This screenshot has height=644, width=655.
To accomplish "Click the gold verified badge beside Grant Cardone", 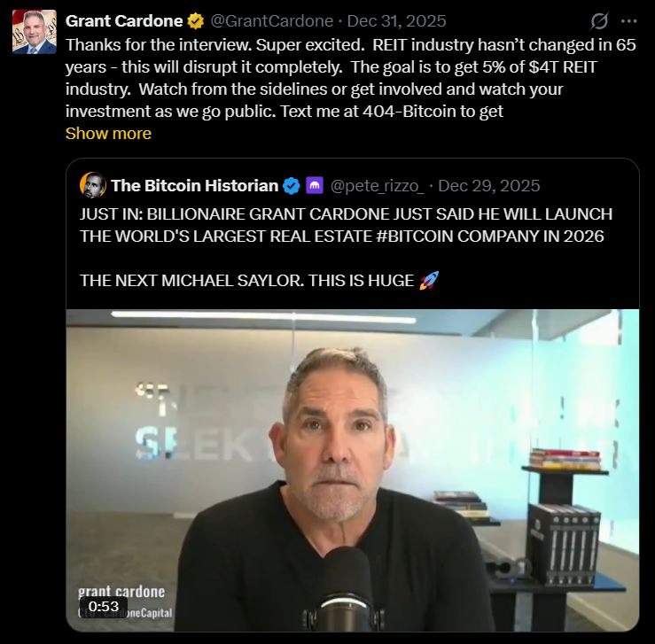I will tap(196, 21).
